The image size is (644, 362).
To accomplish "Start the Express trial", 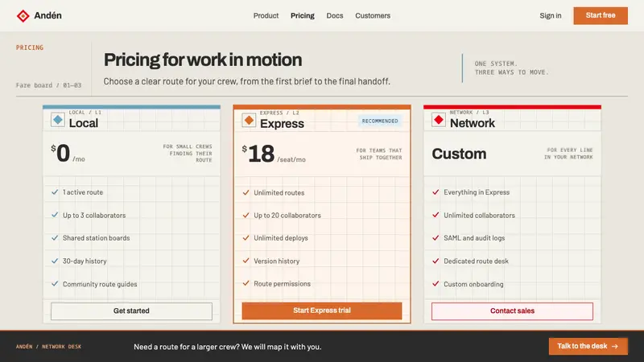I will (322, 311).
